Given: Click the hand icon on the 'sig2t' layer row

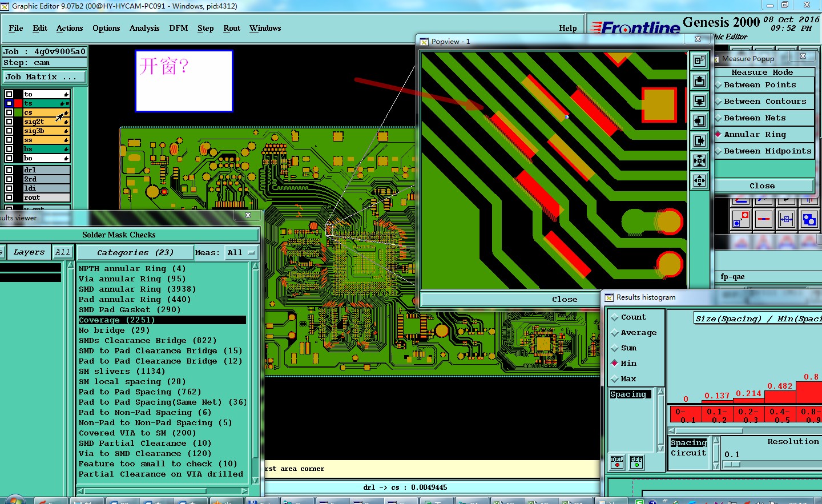Looking at the screenshot, I should (66, 122).
